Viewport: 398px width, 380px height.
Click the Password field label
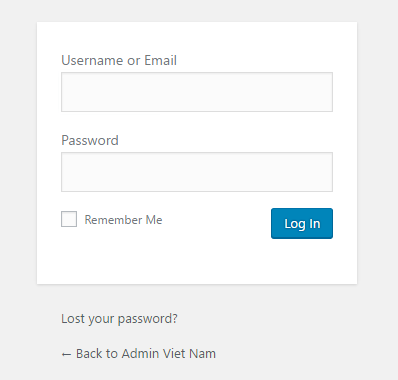point(90,140)
